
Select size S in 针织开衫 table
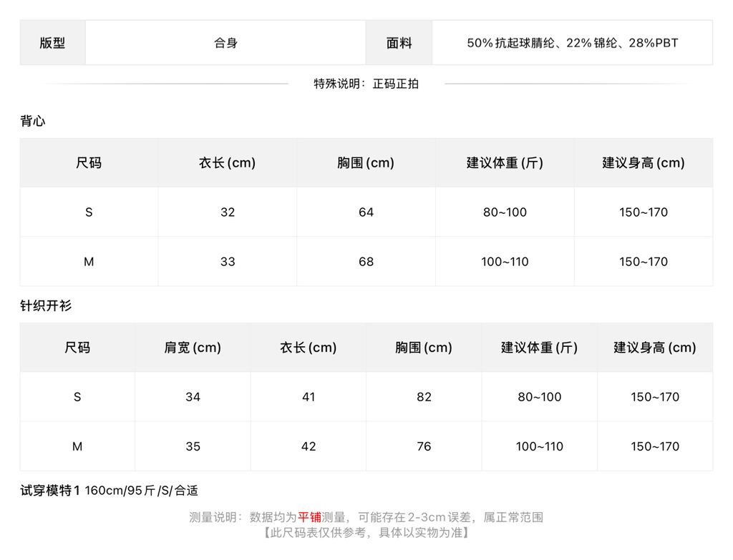tap(77, 397)
